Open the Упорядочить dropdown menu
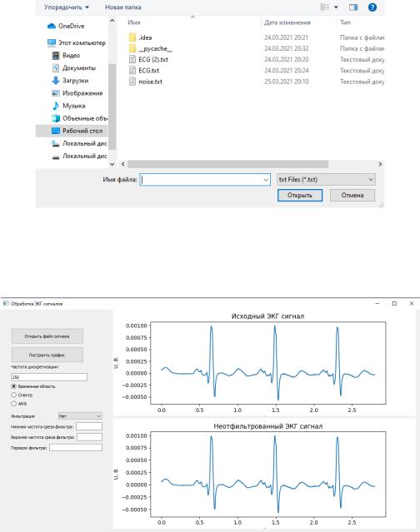Screen dimensions: 420x532 pos(67,7)
